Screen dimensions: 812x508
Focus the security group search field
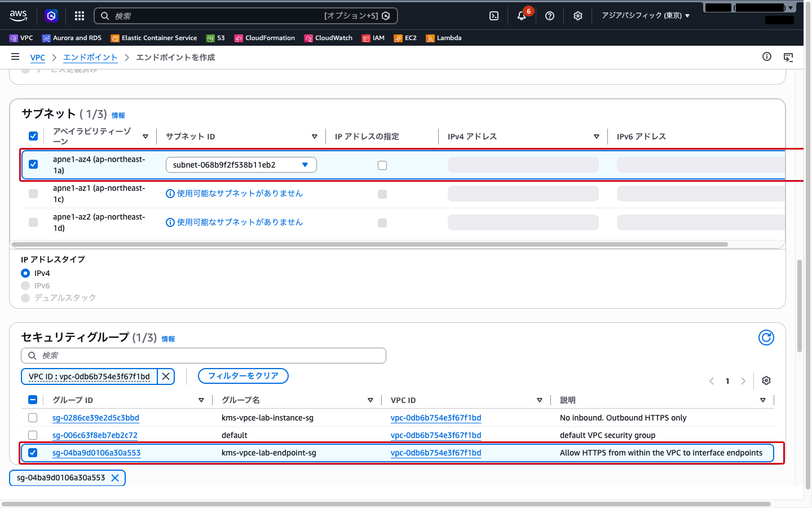coord(204,356)
